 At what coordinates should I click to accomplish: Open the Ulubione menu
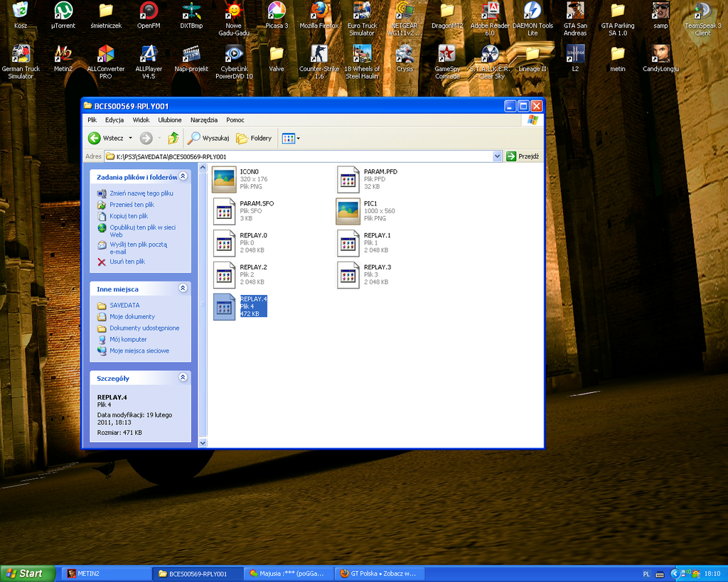170,120
